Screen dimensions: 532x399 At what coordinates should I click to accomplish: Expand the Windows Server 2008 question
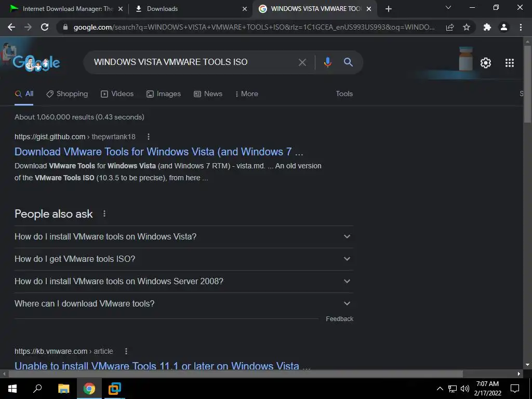183,281
